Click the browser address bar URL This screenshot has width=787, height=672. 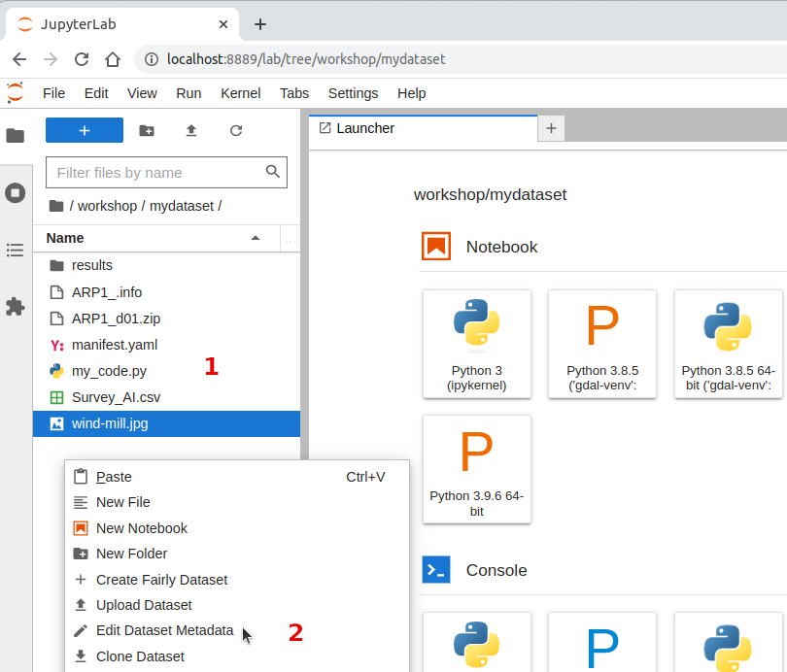(x=306, y=59)
